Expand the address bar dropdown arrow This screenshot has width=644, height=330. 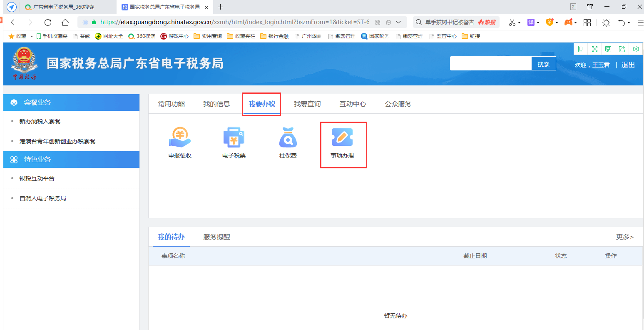[x=399, y=22]
